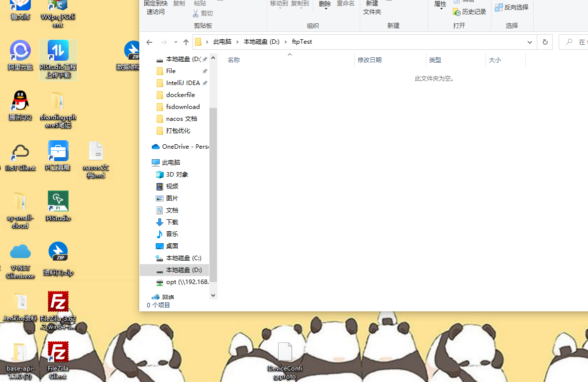The image size is (588, 382).
Task: Click the 腾讯QQ penguin icon
Action: click(x=20, y=101)
